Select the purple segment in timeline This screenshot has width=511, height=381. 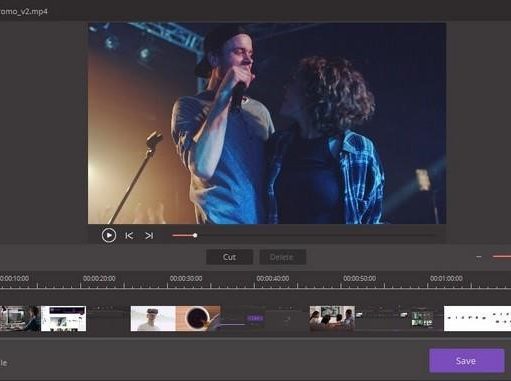(x=255, y=318)
